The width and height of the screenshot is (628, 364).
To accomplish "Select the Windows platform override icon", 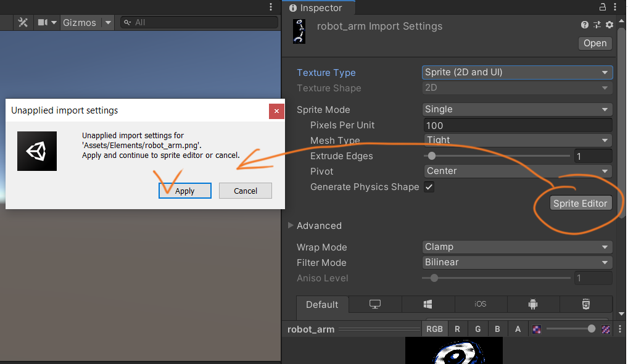I will click(x=428, y=304).
